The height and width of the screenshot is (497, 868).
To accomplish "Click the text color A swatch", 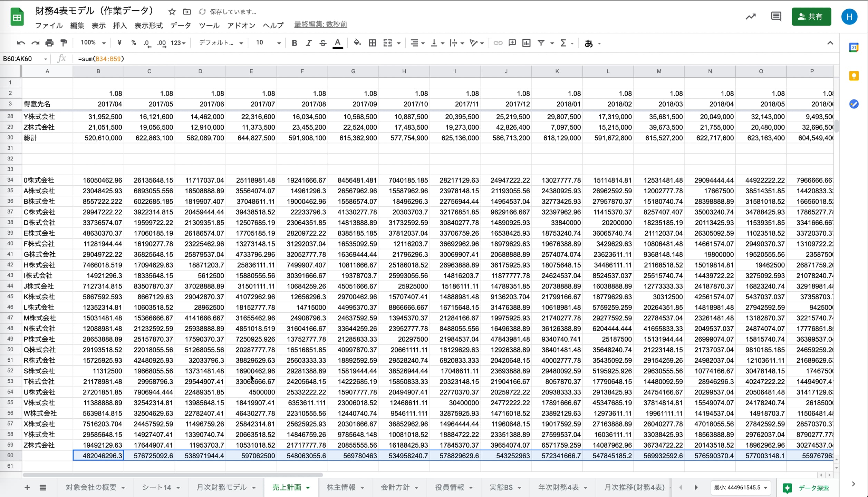I will pyautogui.click(x=338, y=43).
